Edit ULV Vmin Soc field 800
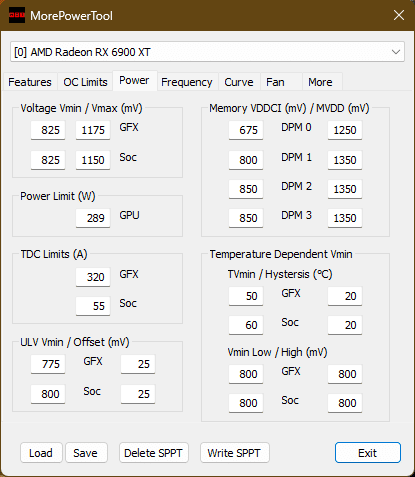This screenshot has height=477, width=415. click(x=48, y=394)
